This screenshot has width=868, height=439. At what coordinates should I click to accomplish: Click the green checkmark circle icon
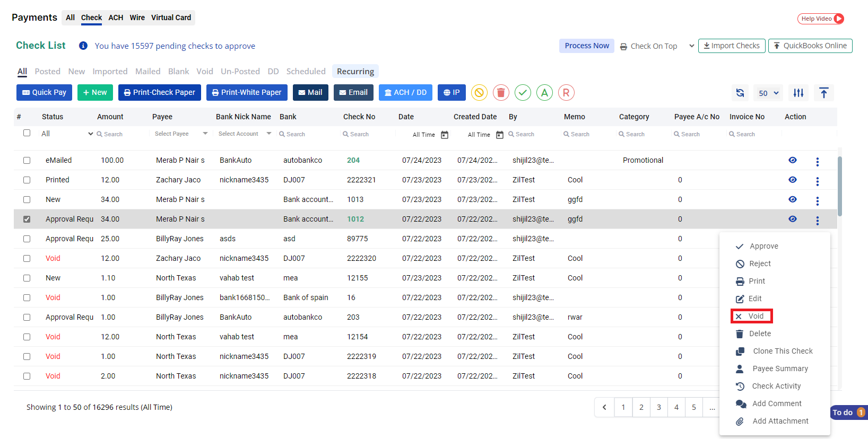coord(523,93)
